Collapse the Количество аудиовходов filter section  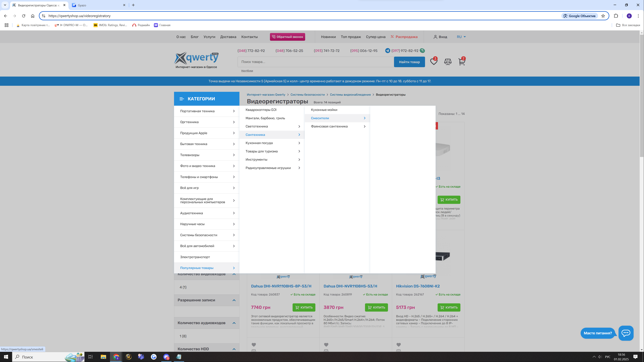coord(234,323)
